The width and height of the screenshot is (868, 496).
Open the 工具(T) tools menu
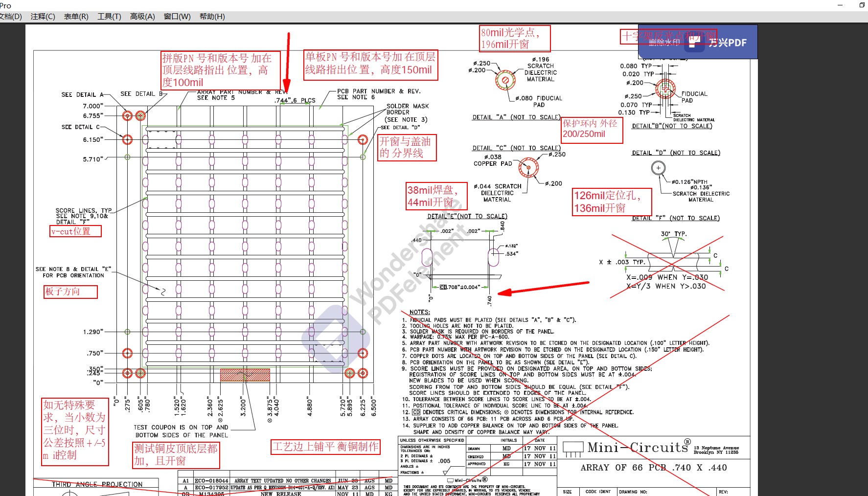109,16
